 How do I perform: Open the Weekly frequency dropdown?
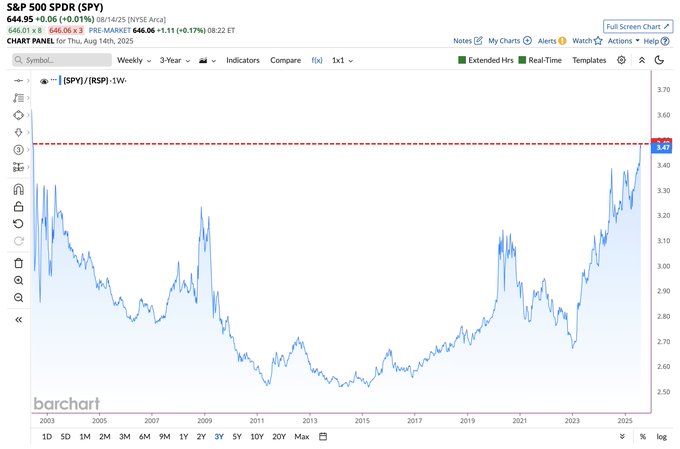pyautogui.click(x=134, y=60)
